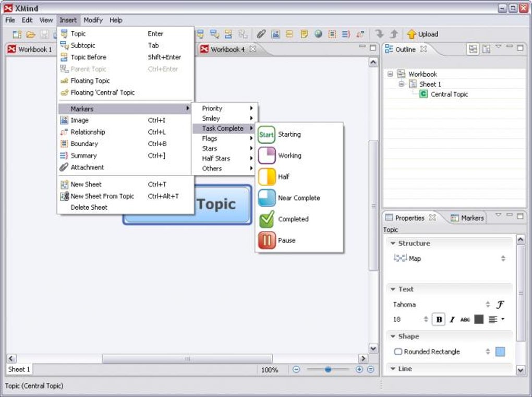Click the Open folder toolbar icon

31,34
